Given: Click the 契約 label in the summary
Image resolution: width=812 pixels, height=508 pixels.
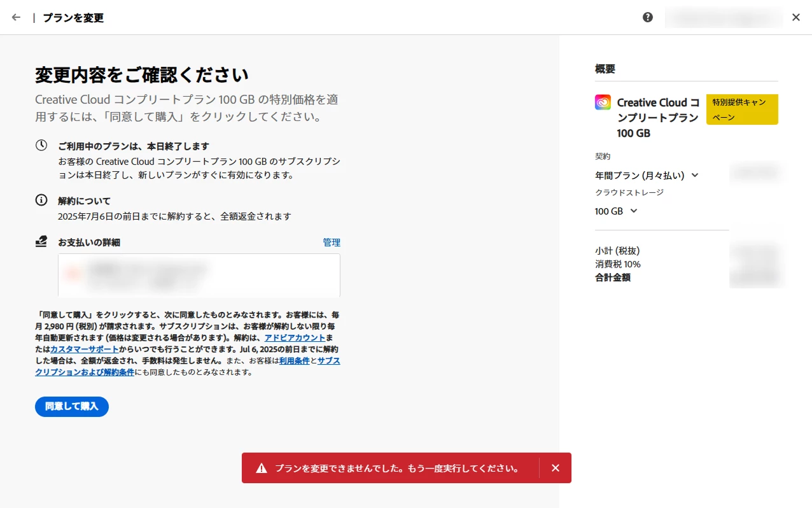Looking at the screenshot, I should coord(603,156).
